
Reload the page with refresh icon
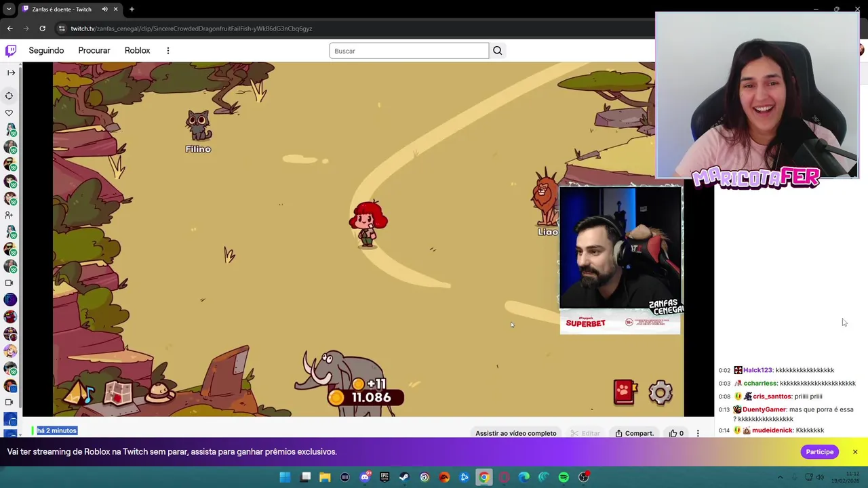coord(42,28)
